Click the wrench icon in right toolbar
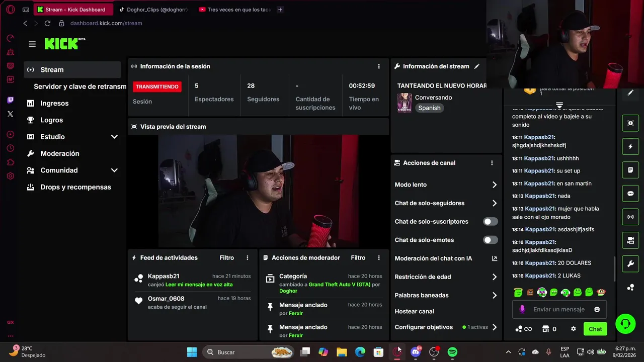Screen dimensions: 644x362 [x=630, y=264]
